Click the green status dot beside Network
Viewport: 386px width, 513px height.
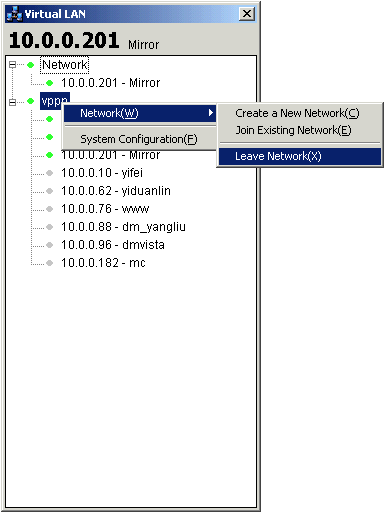[31, 65]
